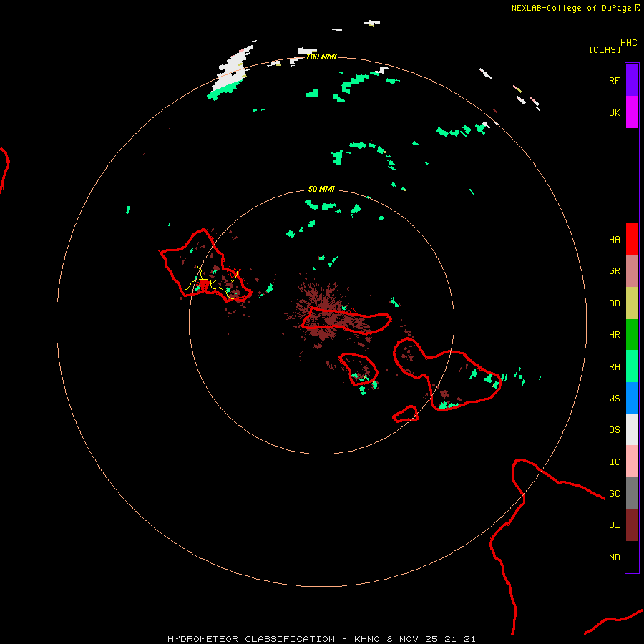Choose the IC pink legend swatch

(x=632, y=462)
